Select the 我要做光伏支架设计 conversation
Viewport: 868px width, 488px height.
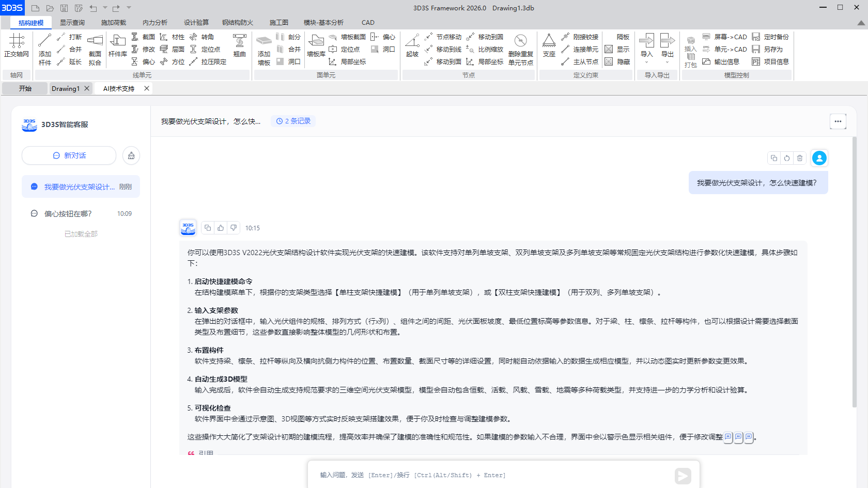pyautogui.click(x=81, y=186)
